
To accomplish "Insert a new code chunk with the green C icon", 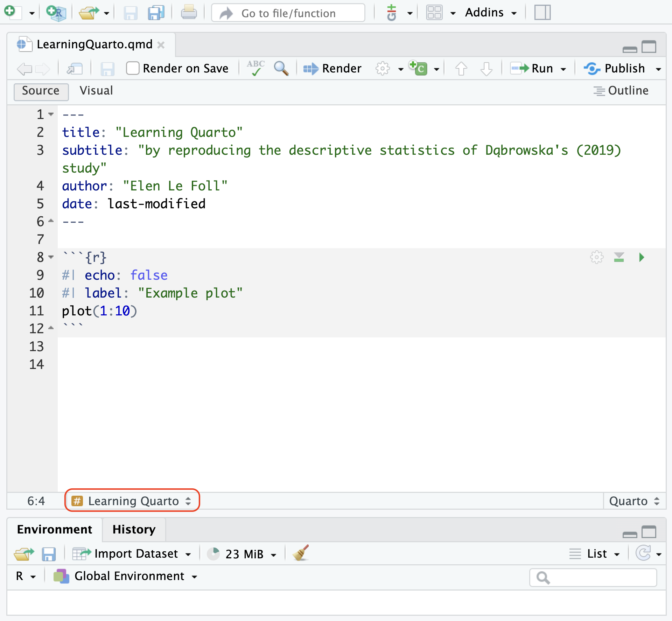I will point(419,68).
